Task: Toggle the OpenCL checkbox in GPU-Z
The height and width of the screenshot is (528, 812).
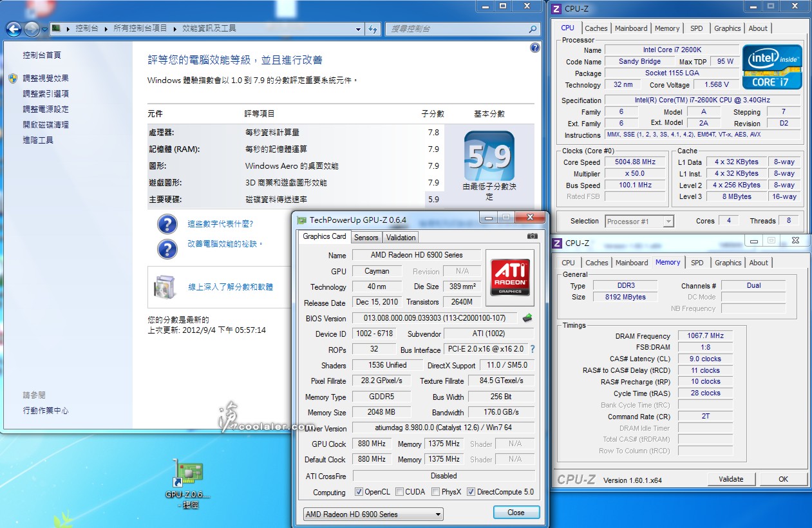Action: (x=359, y=492)
